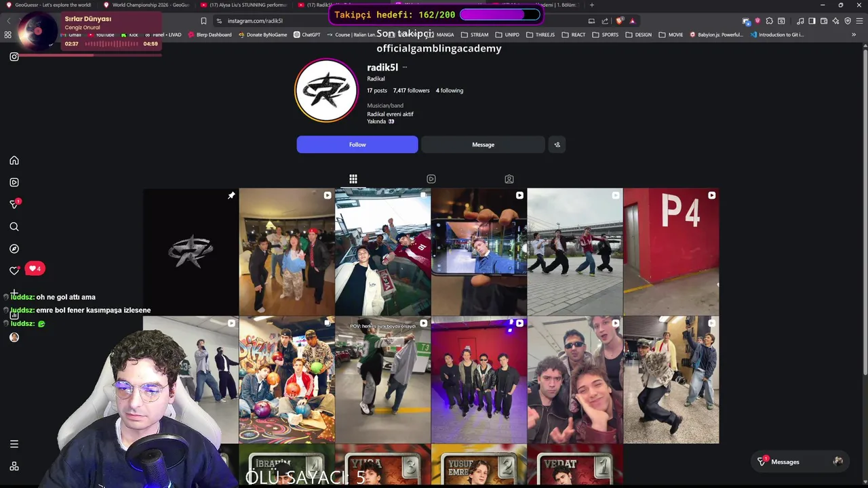Toggle the browser sidebar panel
This screenshot has height=488, width=868.
[812, 21]
